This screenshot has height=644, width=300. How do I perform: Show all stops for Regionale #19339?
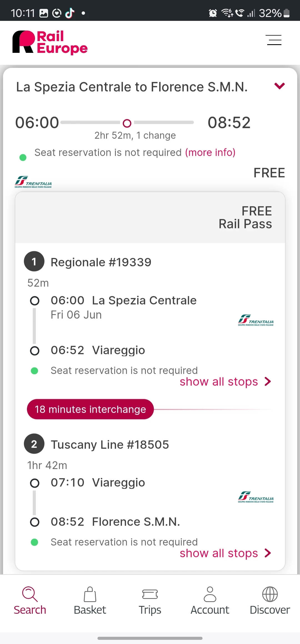pyautogui.click(x=225, y=382)
